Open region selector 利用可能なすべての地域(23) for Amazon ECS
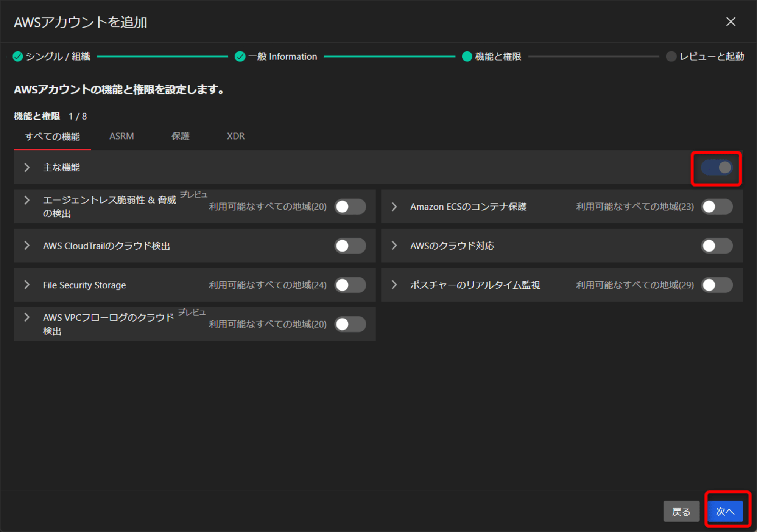The width and height of the screenshot is (757, 532). [635, 207]
